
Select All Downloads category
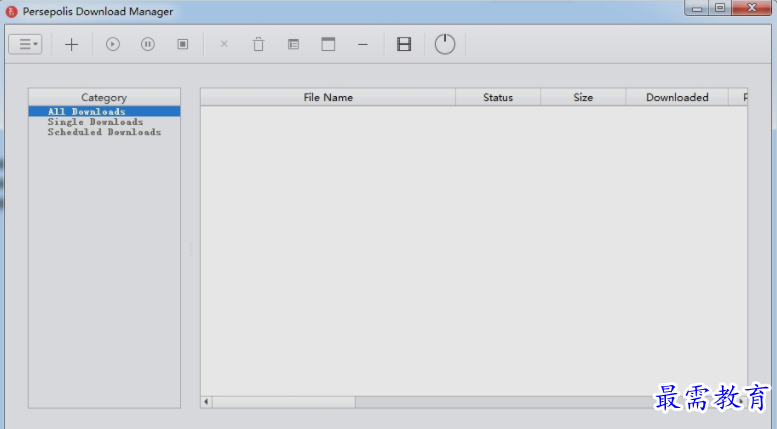click(87, 111)
